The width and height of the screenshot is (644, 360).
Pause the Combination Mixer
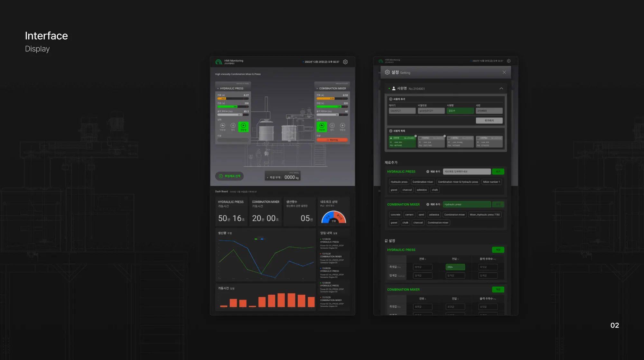click(332, 125)
